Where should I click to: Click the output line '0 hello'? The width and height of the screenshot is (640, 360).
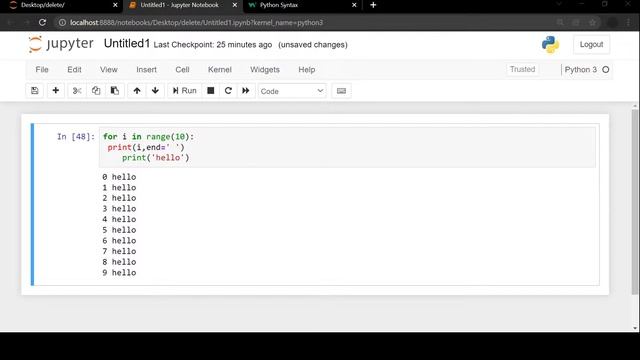(x=119, y=177)
